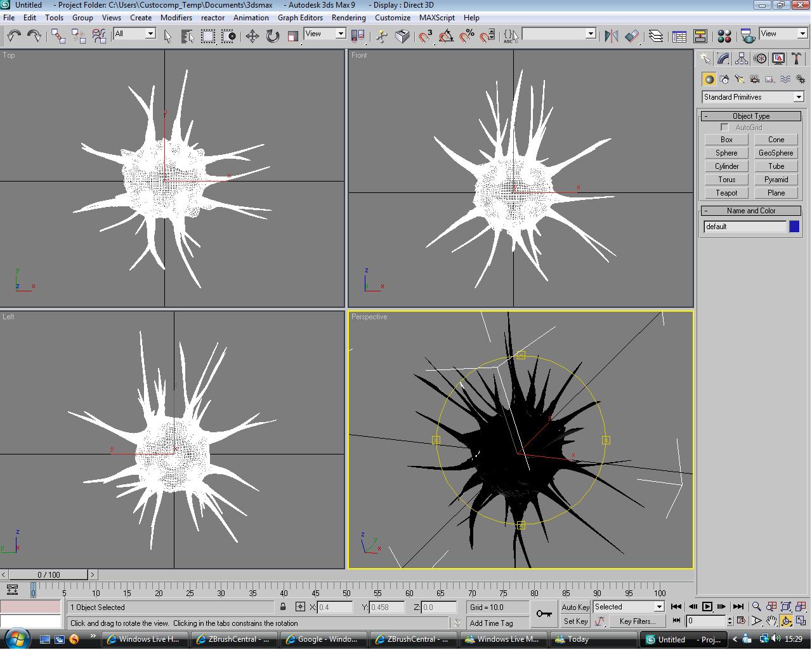Click the Mirror tool icon
Image resolution: width=812 pixels, height=650 pixels.
coord(611,36)
